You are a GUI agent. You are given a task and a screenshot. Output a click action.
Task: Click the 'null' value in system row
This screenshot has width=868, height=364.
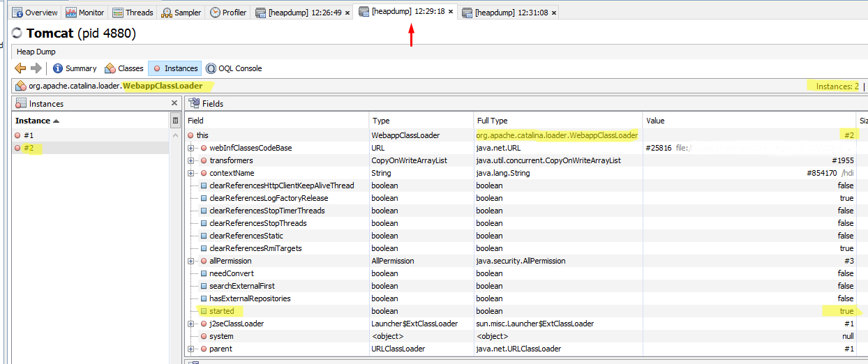click(x=848, y=336)
